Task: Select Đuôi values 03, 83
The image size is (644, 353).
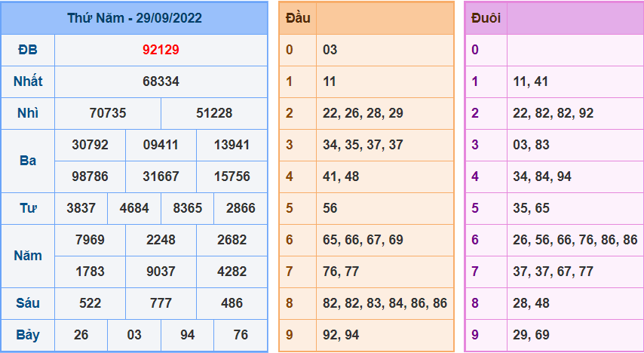Action: (531, 145)
